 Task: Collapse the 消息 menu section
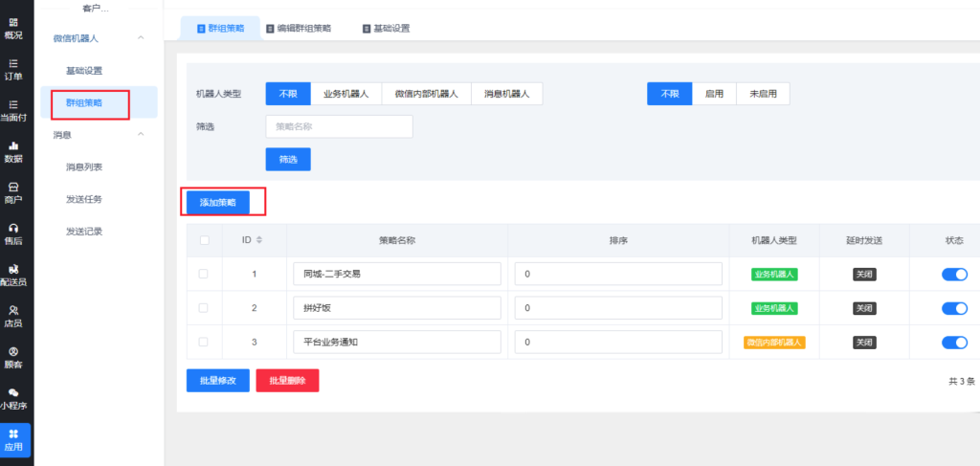[142, 135]
